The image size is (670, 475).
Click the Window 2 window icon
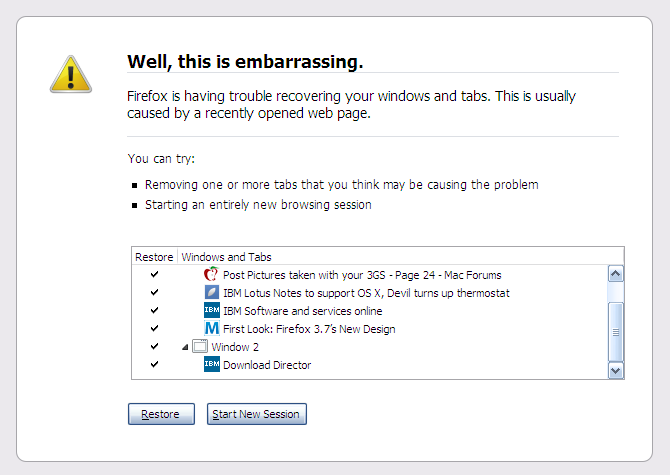pos(200,346)
